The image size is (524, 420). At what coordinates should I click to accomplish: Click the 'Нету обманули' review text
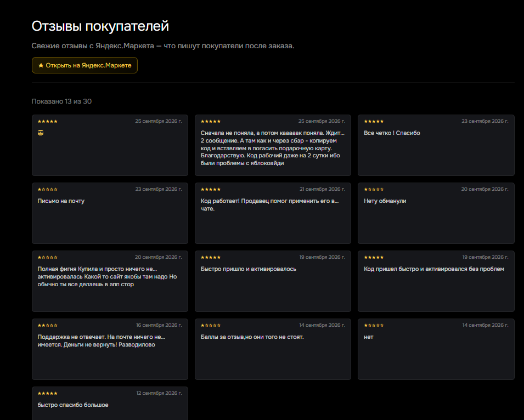pos(385,201)
